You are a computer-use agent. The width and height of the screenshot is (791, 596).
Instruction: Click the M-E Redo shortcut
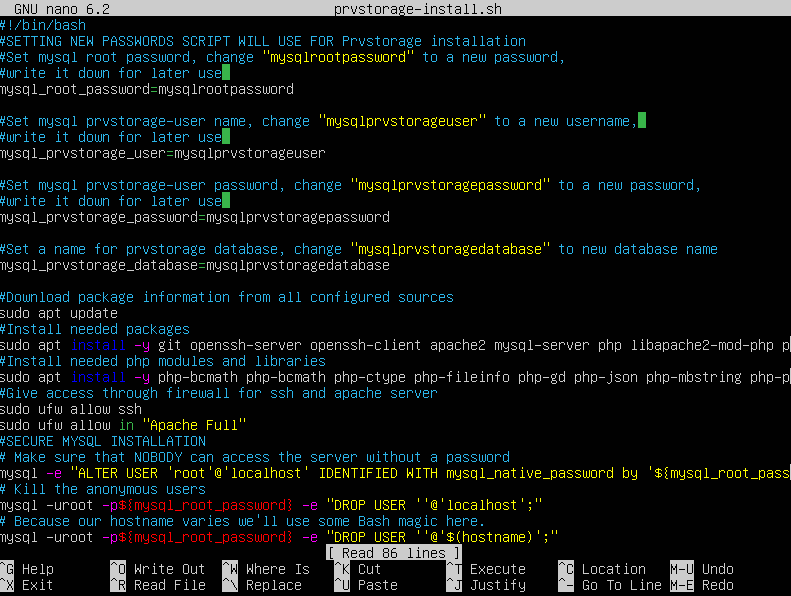click(x=702, y=585)
